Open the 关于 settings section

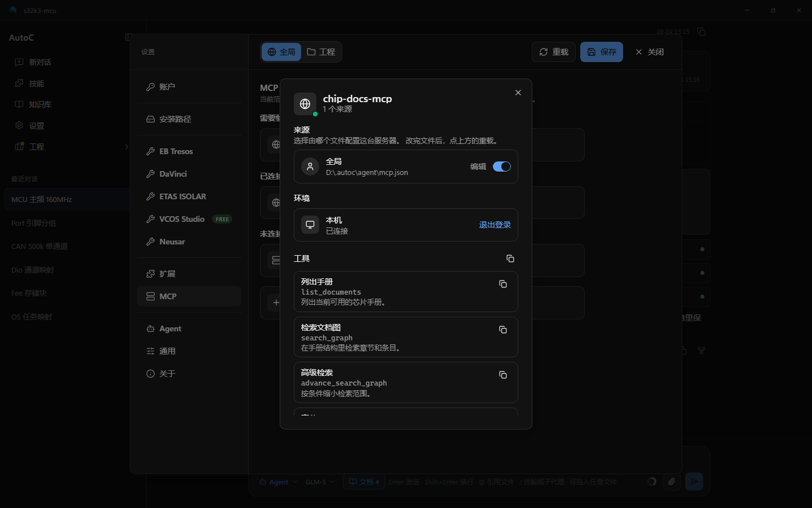189,374
